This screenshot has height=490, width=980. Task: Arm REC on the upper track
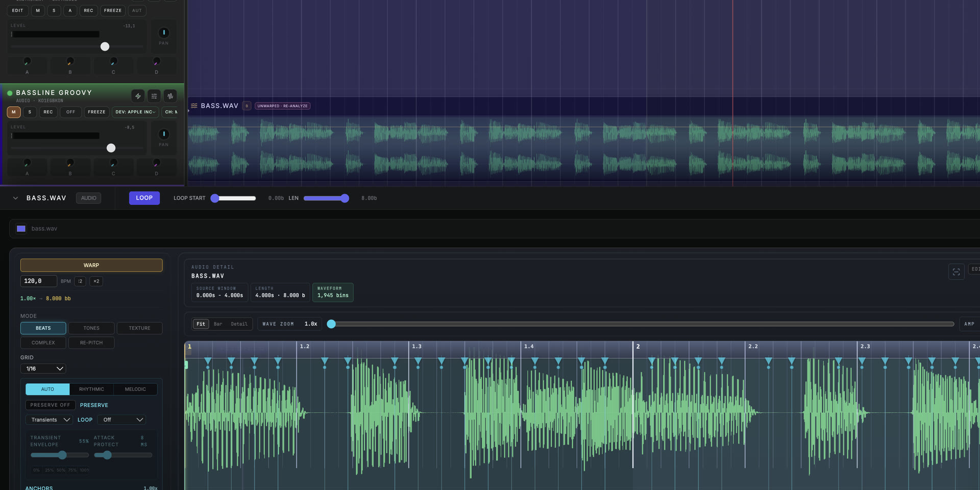pyautogui.click(x=88, y=10)
